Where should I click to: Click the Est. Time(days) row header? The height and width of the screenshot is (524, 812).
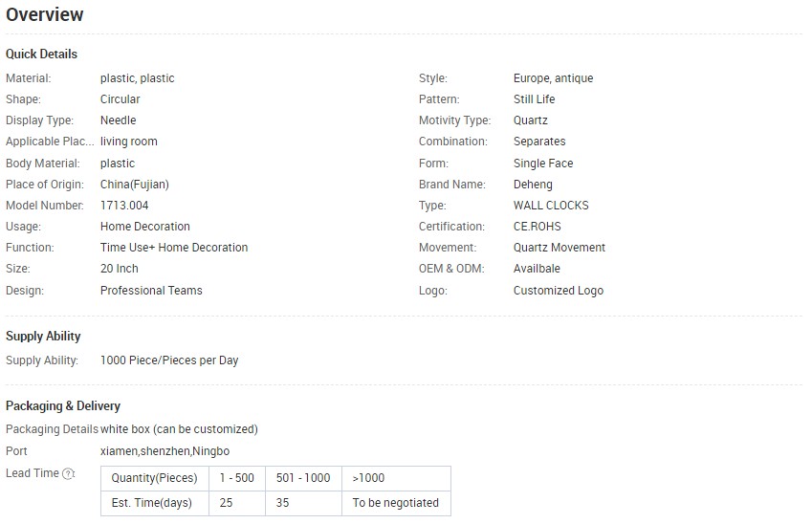point(155,503)
